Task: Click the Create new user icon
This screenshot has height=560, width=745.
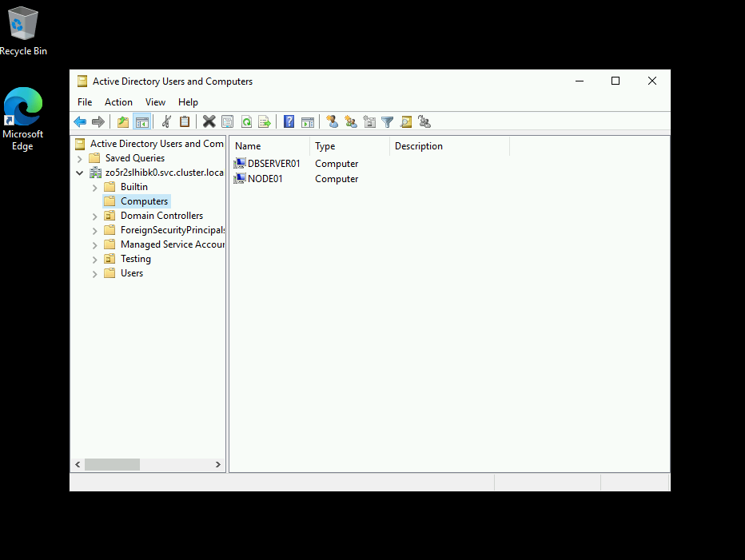Action: tap(332, 122)
